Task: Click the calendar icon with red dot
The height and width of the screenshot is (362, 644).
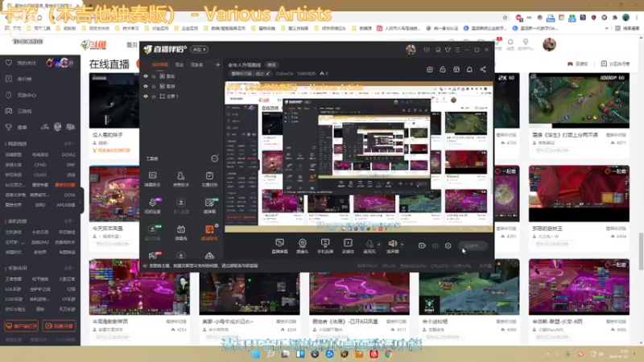Action: (x=430, y=69)
